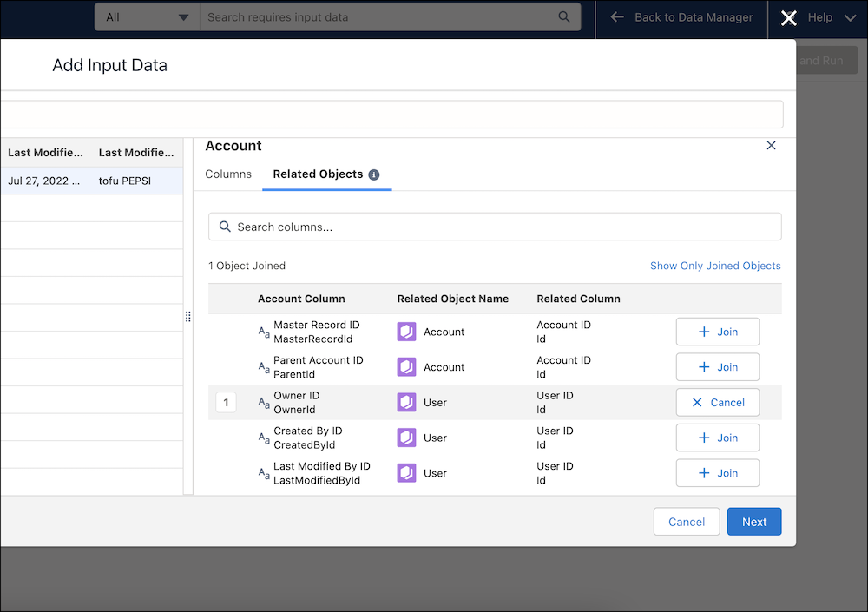Click the panel resize drag handle
Screen dimensions: 868x612
(188, 317)
